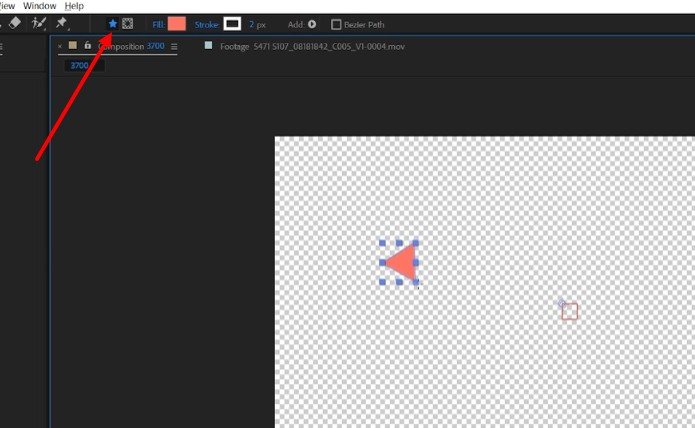Click the Footage tab label color square
The width and height of the screenshot is (695, 428).
coord(208,45)
